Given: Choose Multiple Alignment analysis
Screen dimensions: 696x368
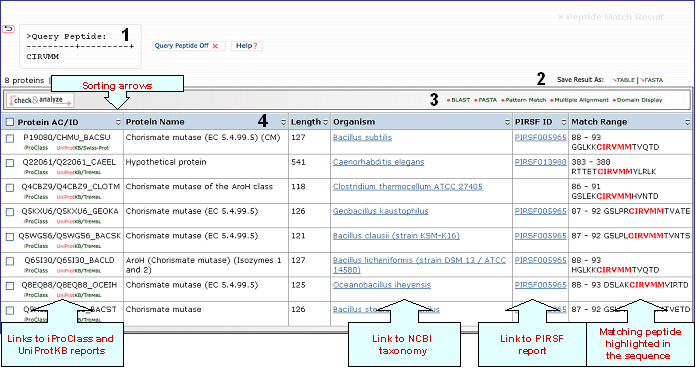Looking at the screenshot, I should 580,100.
